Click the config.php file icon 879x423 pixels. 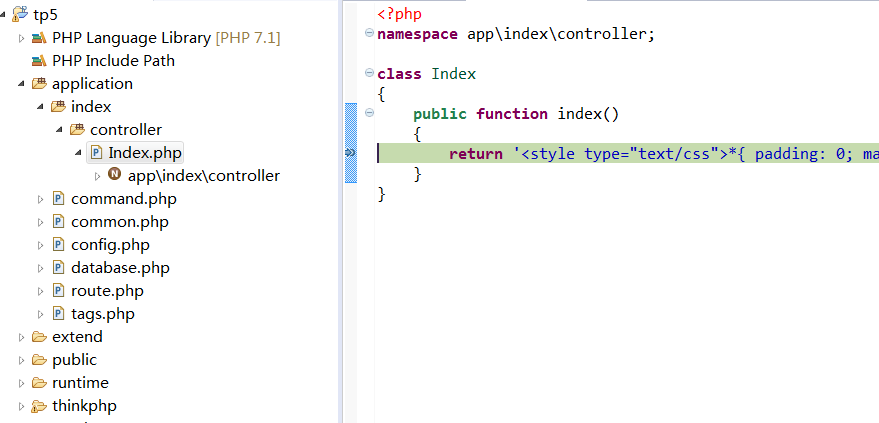coord(58,244)
